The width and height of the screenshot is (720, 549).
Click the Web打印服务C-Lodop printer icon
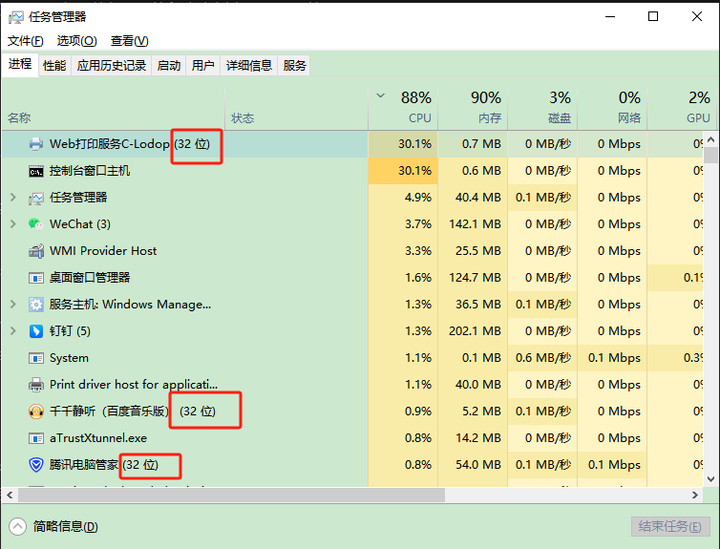36,144
